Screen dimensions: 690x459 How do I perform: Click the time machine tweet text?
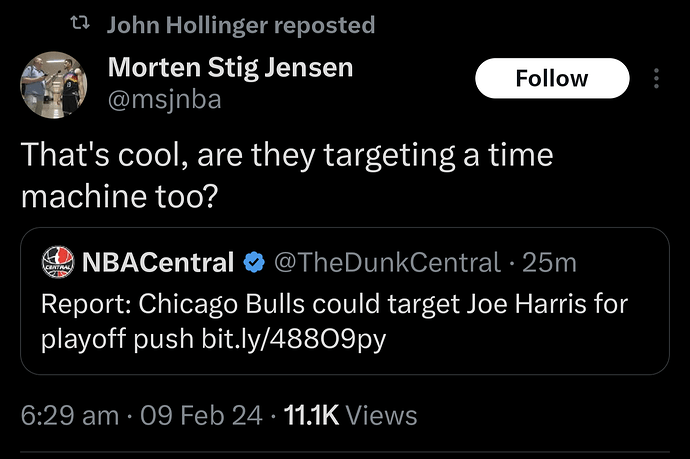(287, 175)
